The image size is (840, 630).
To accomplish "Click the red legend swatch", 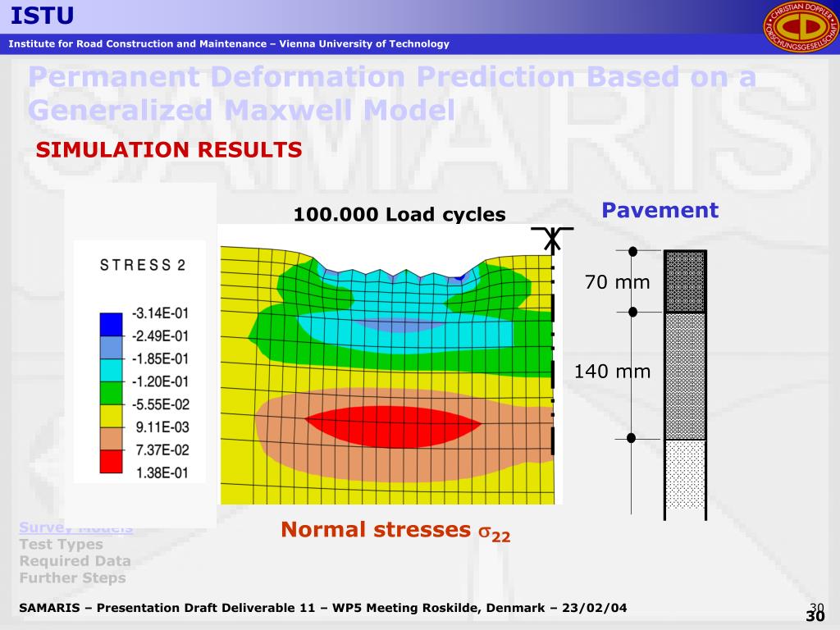I will [x=111, y=462].
